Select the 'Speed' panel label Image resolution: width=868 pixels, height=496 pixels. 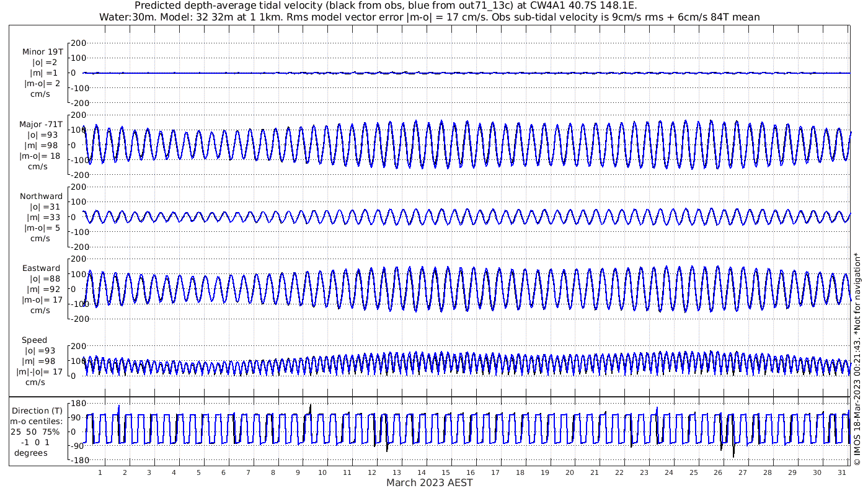click(x=34, y=340)
